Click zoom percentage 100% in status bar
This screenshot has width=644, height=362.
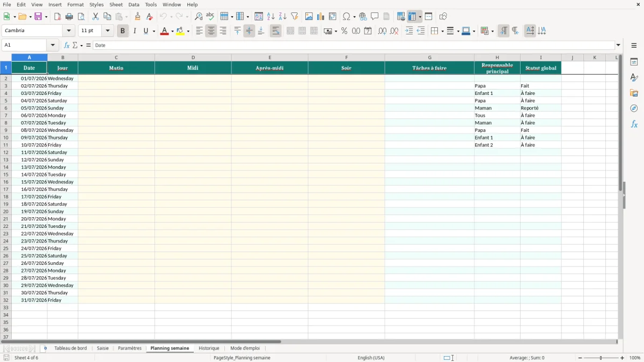tap(635, 358)
